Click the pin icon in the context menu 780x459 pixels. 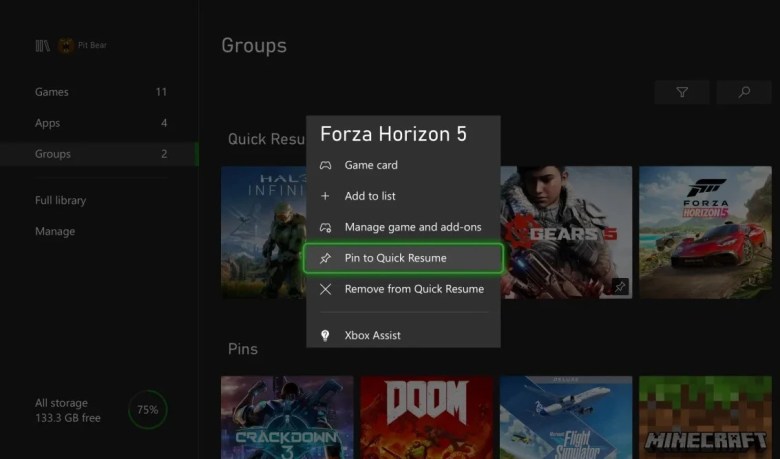325,258
